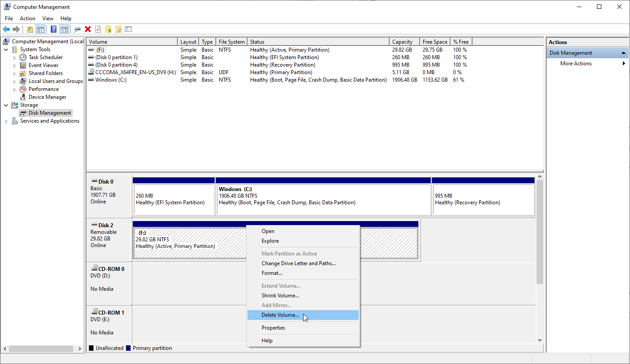Choose Shrink Volume... in context menu
This screenshot has height=364, width=630.
(x=303, y=296)
